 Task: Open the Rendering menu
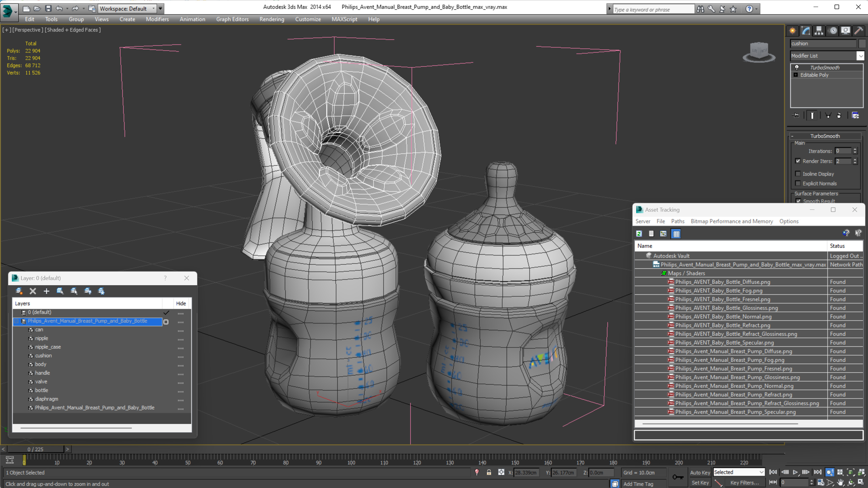pyautogui.click(x=272, y=19)
